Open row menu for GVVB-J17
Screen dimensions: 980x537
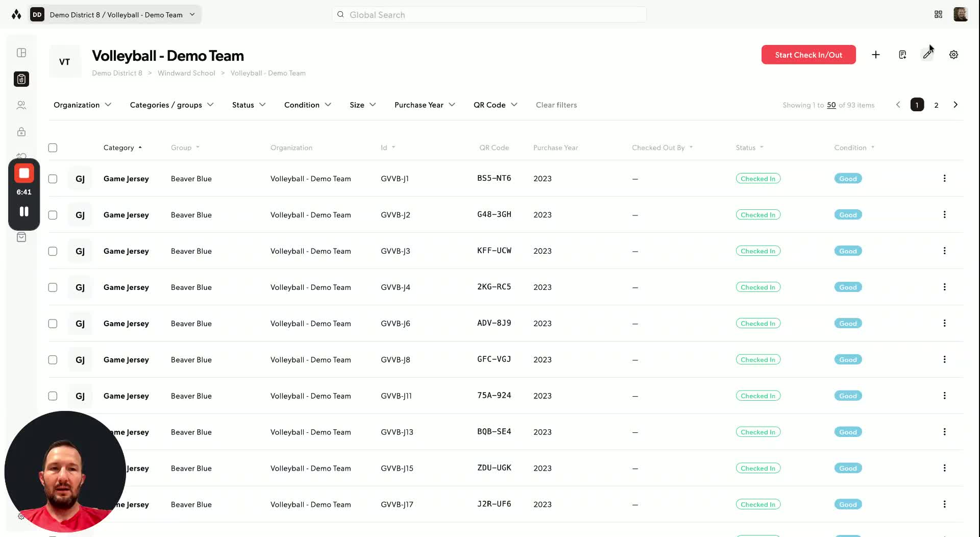coord(944,504)
